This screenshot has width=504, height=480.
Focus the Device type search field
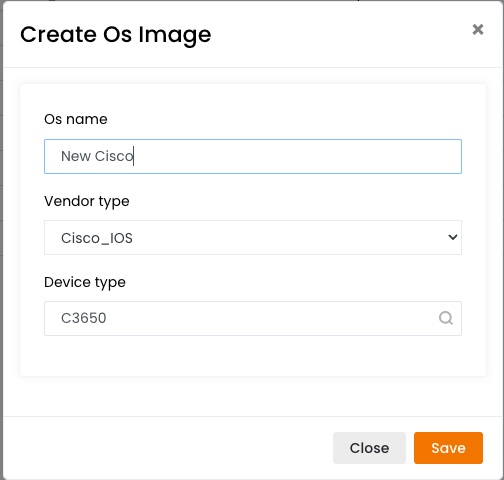tap(253, 318)
